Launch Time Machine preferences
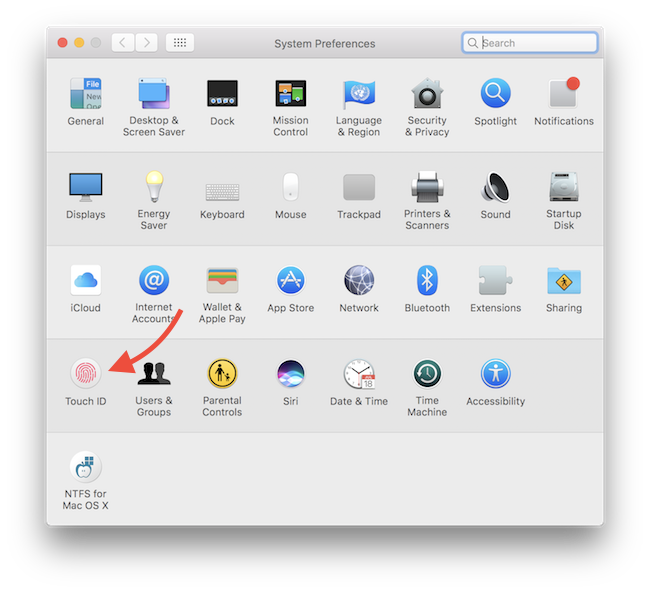The width and height of the screenshot is (650, 592). pyautogui.click(x=427, y=375)
